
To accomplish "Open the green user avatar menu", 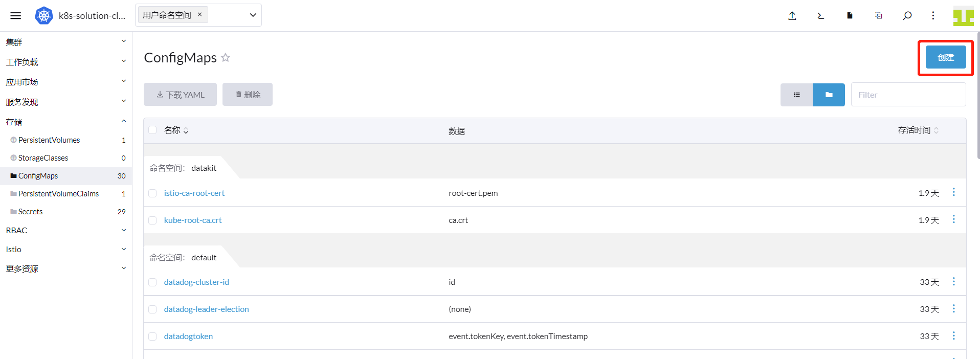I will pos(964,16).
